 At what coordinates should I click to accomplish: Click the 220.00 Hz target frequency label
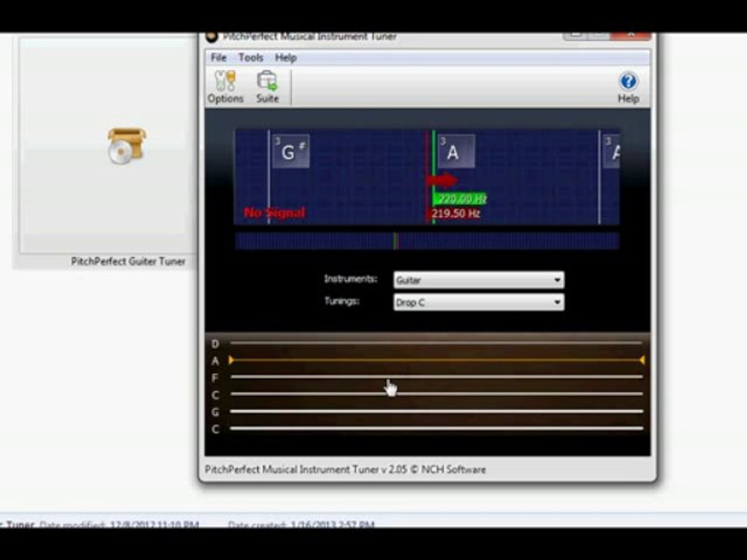click(x=461, y=199)
